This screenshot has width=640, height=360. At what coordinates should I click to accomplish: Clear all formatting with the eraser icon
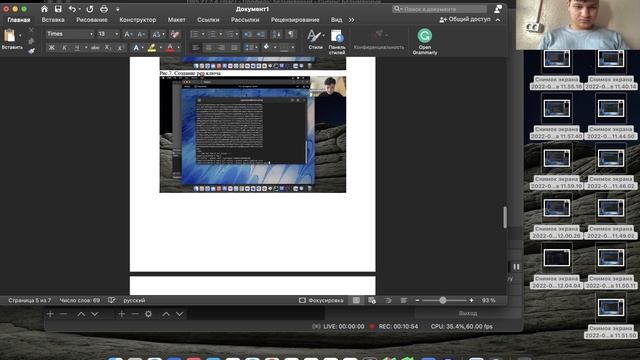click(x=175, y=34)
